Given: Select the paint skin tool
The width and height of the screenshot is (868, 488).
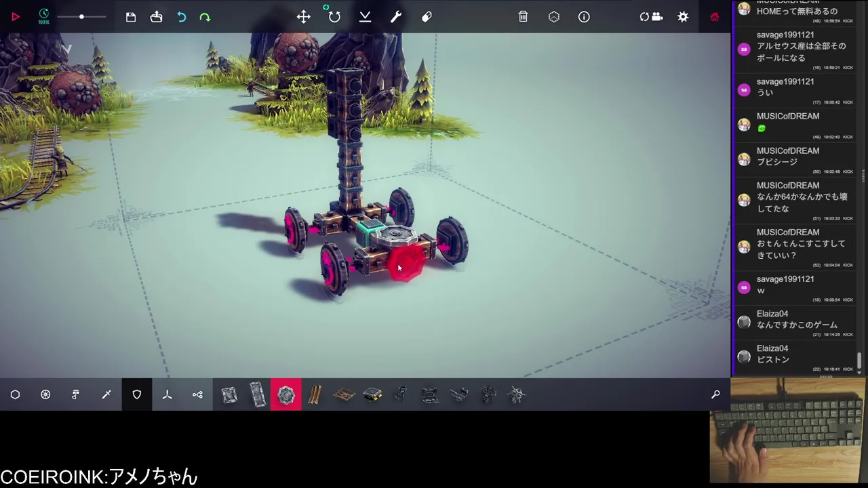Looking at the screenshot, I should (x=427, y=17).
